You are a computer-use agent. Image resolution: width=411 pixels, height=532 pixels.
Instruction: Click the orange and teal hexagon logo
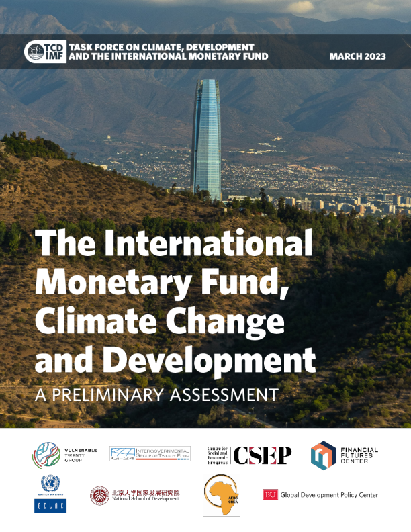[x=323, y=455]
